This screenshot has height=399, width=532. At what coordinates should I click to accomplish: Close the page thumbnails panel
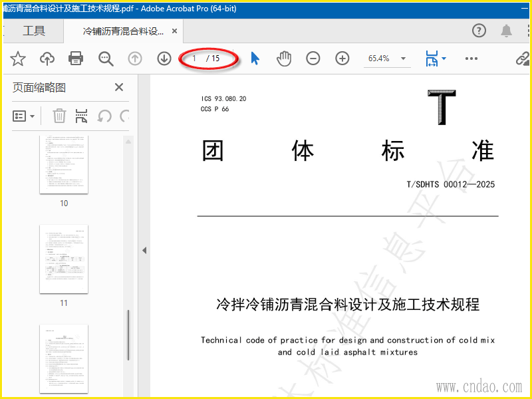click(x=119, y=87)
